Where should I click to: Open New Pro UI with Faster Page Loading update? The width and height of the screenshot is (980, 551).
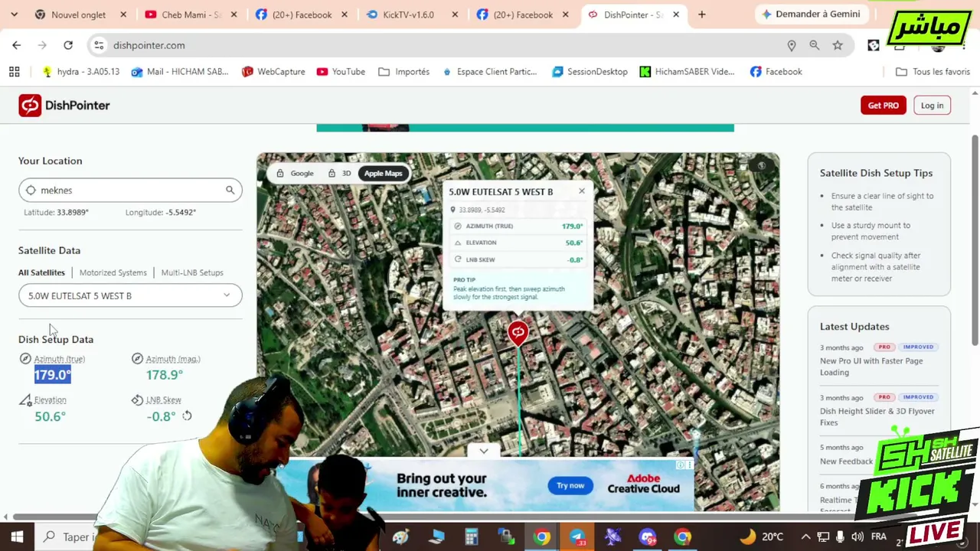tap(871, 367)
